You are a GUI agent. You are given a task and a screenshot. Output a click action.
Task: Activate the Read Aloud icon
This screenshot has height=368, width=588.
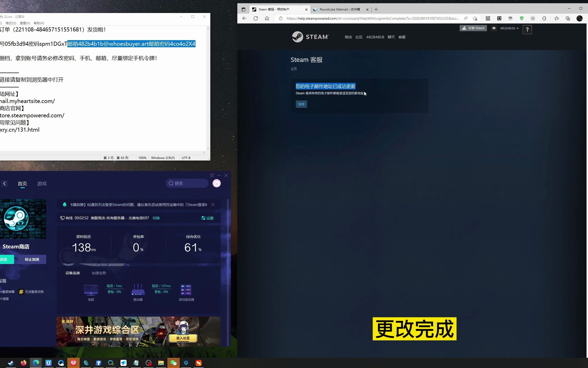(x=466, y=18)
